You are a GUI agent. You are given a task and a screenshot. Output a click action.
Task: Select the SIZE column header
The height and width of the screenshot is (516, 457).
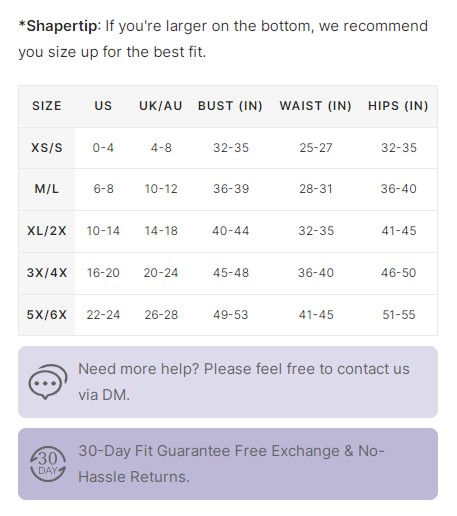click(47, 106)
